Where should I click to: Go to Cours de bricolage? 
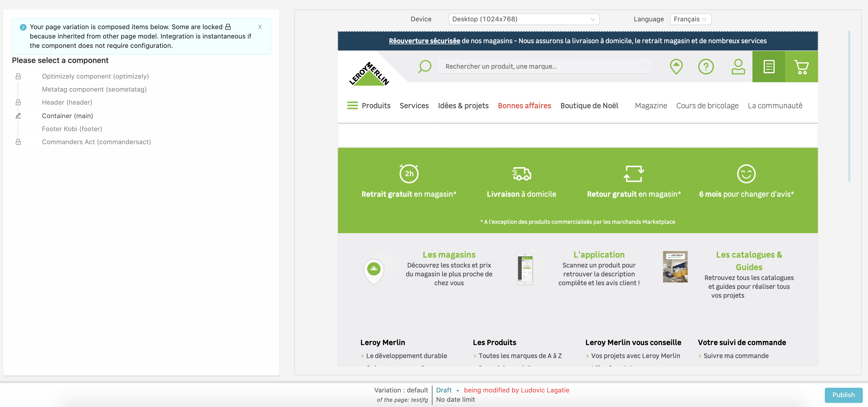coord(707,106)
